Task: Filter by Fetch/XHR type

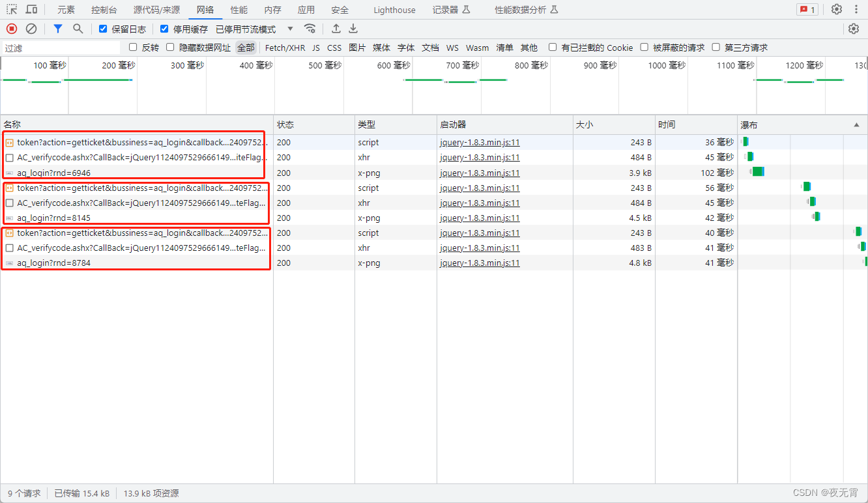Action: pos(285,48)
